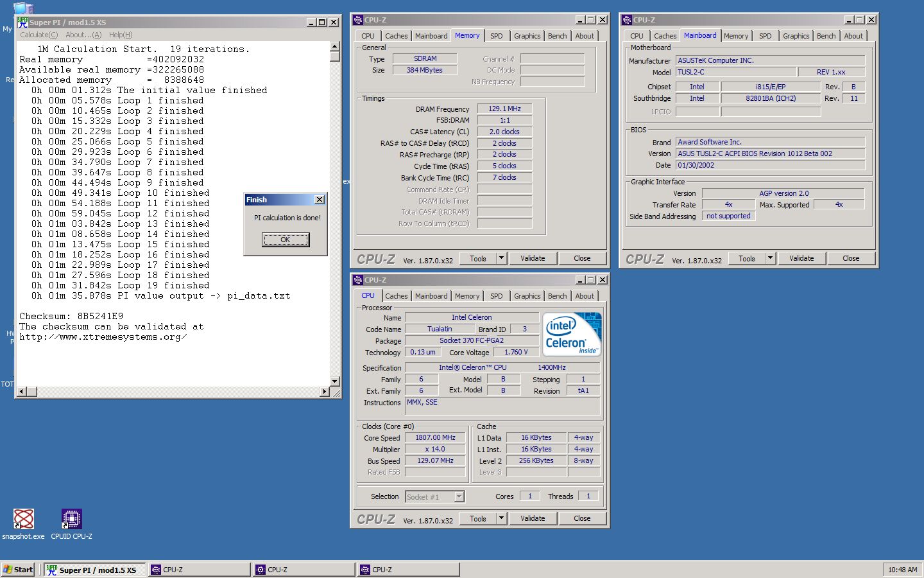Click the Intel Celeron inside logo

click(x=572, y=334)
